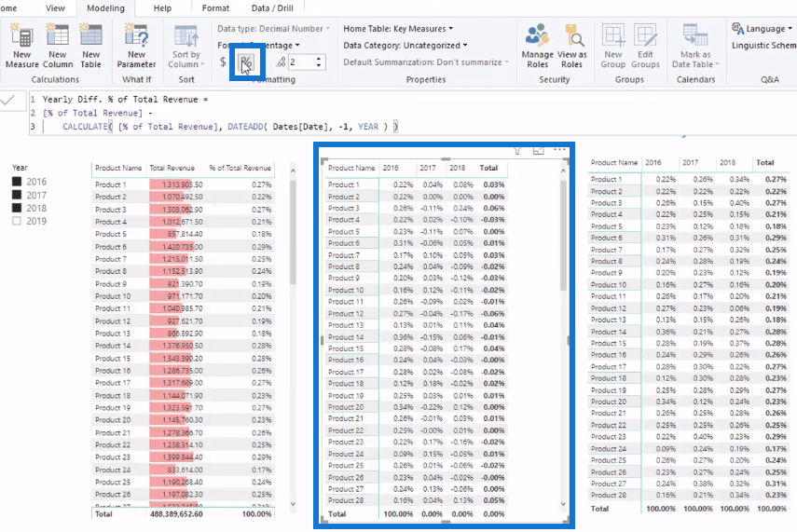The width and height of the screenshot is (797, 532).
Task: Expand Default Summarization dropdown
Action: point(426,62)
